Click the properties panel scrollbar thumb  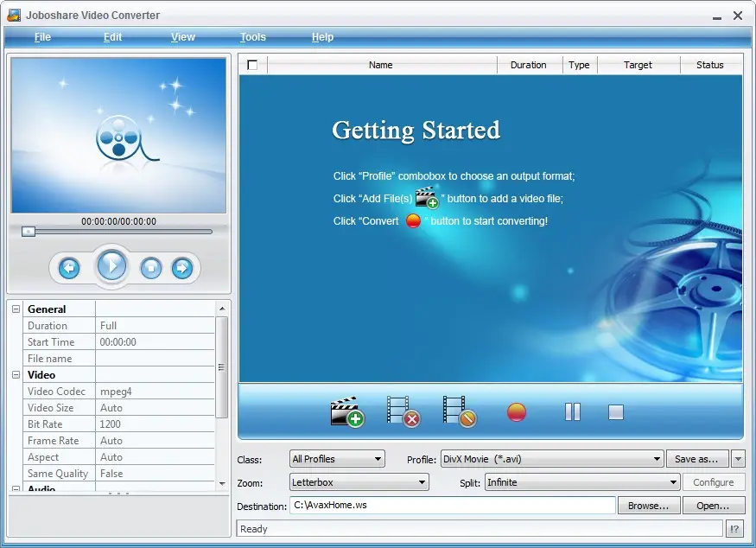pyautogui.click(x=222, y=367)
